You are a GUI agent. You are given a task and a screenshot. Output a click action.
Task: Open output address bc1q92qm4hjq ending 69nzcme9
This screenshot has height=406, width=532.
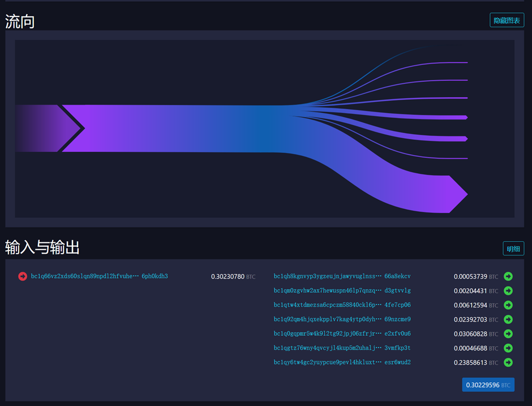click(342, 319)
